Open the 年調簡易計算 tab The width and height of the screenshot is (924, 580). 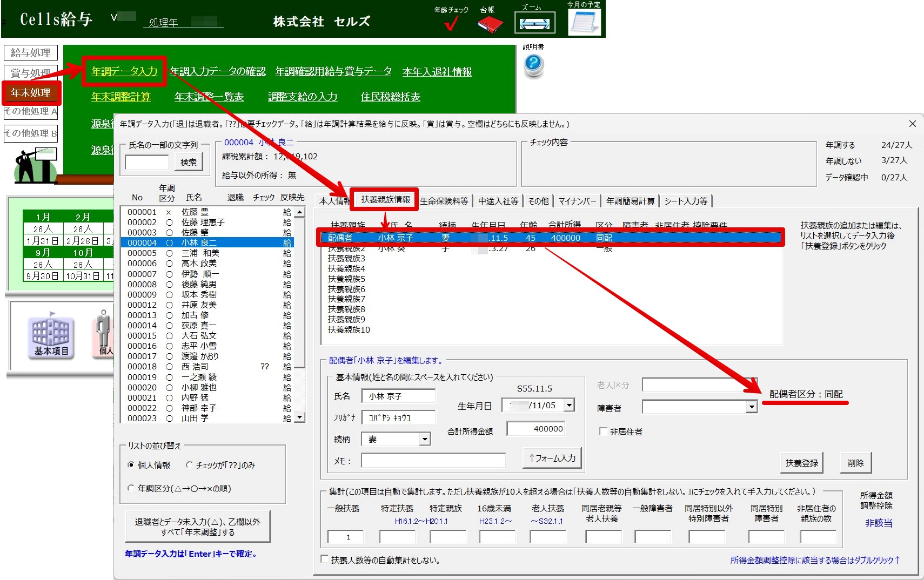(x=630, y=201)
